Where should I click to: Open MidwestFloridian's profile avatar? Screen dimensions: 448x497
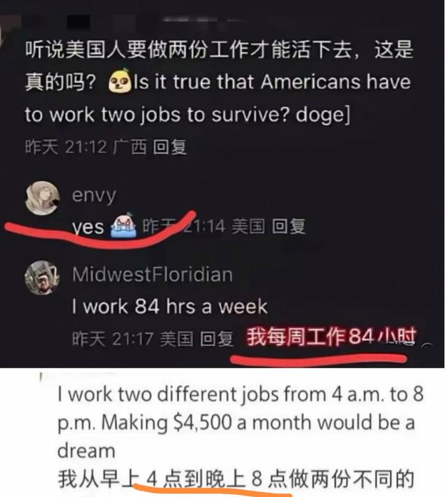(x=42, y=277)
